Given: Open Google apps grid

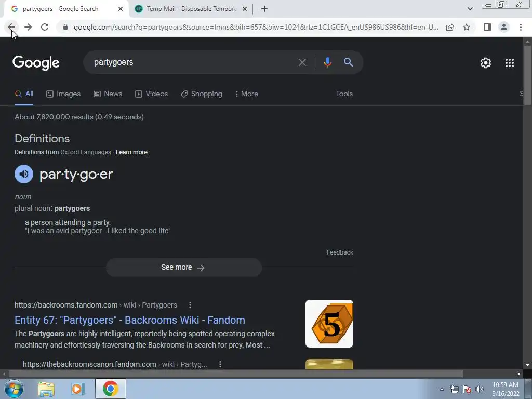Looking at the screenshot, I should [x=509, y=63].
